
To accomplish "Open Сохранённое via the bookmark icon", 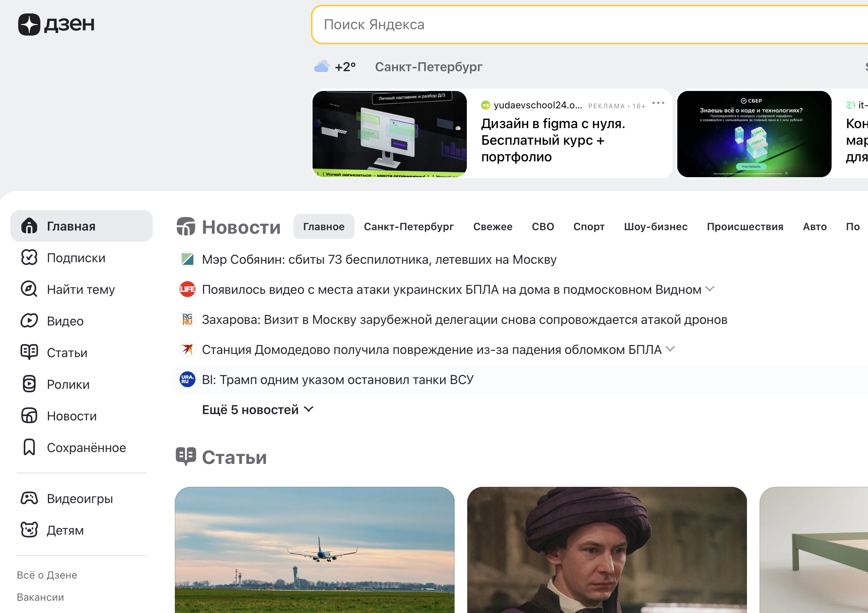I will point(29,447).
